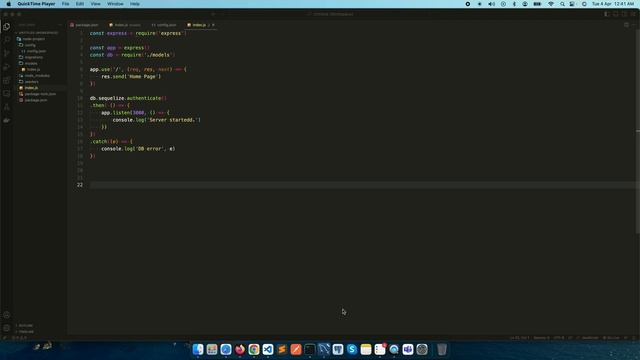Open Visual Studio Code from the Dock
The width and height of the screenshot is (640, 360).
(268, 349)
